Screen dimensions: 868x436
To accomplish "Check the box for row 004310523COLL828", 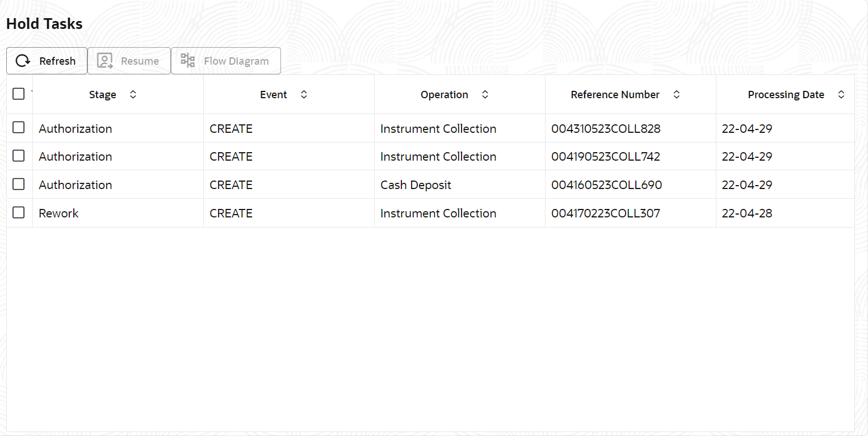I will point(19,128).
